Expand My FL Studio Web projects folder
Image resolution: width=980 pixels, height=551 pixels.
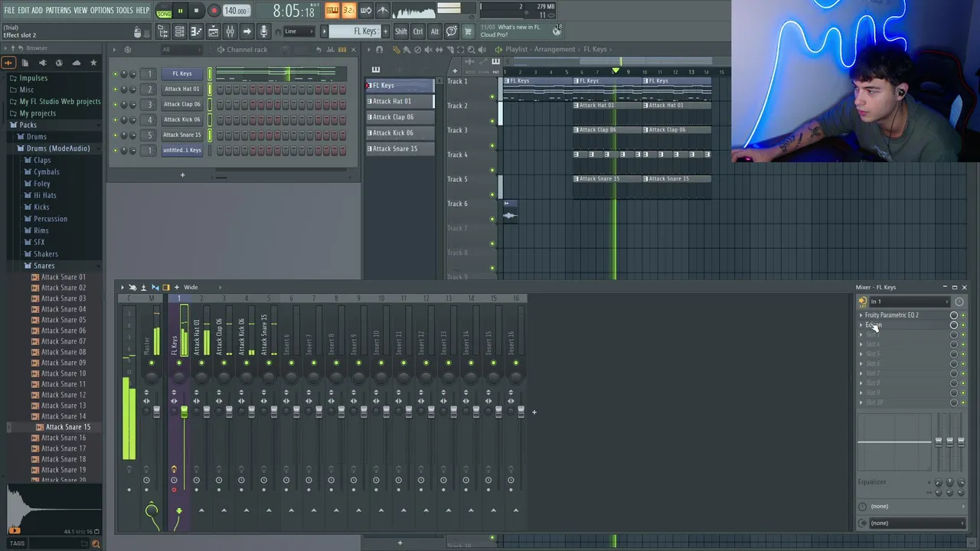click(60, 101)
